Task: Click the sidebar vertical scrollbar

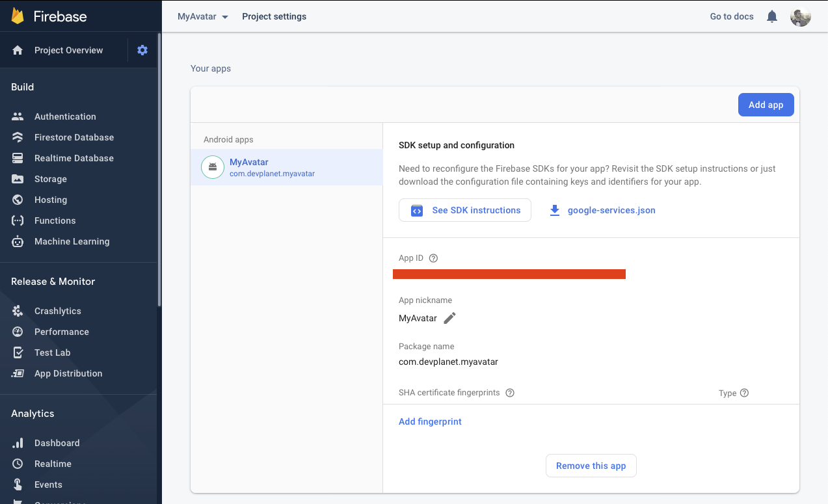Action: pyautogui.click(x=159, y=169)
